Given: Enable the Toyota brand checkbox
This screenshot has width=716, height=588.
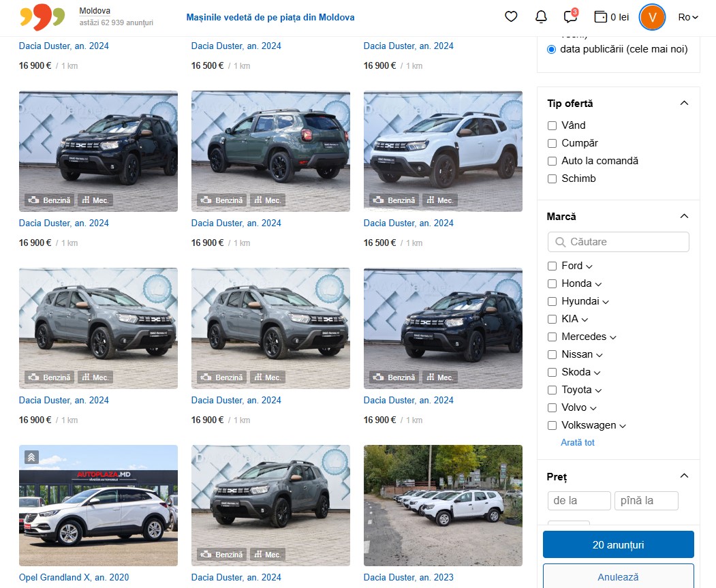Looking at the screenshot, I should [x=552, y=390].
